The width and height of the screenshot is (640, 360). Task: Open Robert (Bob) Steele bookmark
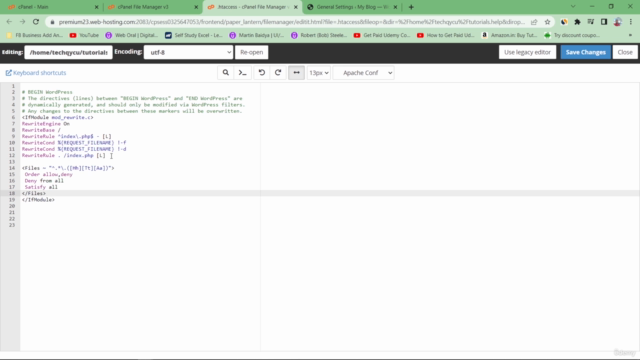point(319,35)
